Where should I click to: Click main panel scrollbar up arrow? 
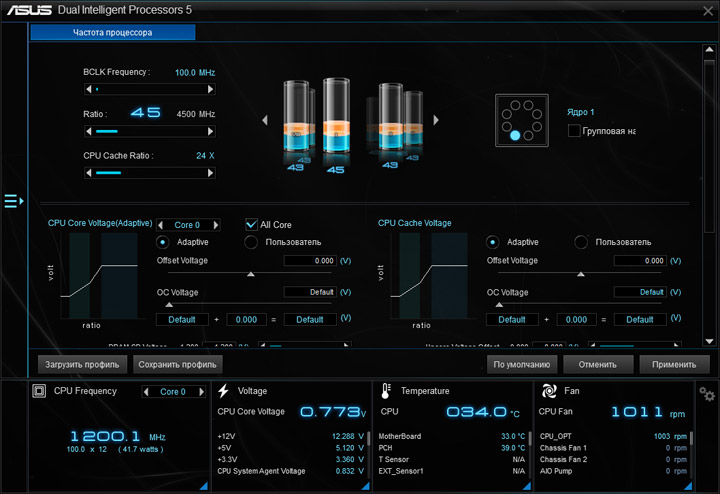pyautogui.click(x=709, y=50)
